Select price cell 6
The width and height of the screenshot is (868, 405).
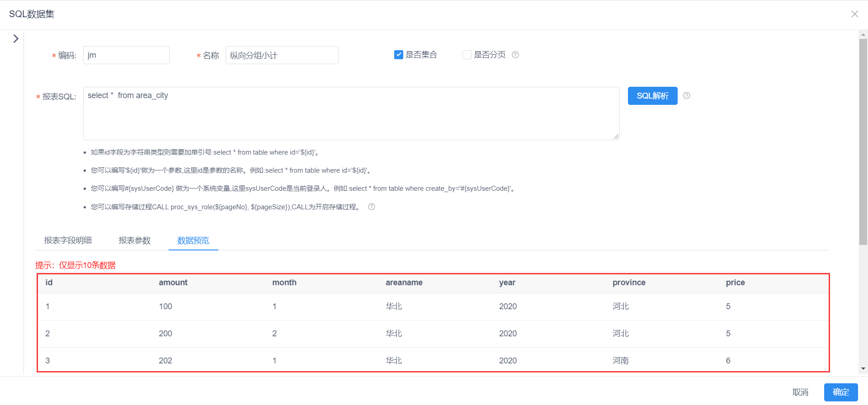[x=728, y=361]
